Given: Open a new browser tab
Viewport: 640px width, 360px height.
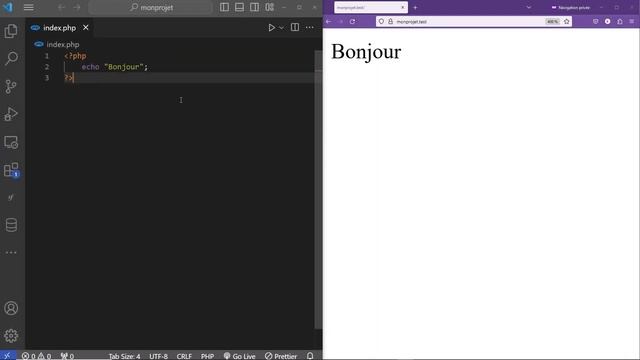Looking at the screenshot, I should pos(415,7).
